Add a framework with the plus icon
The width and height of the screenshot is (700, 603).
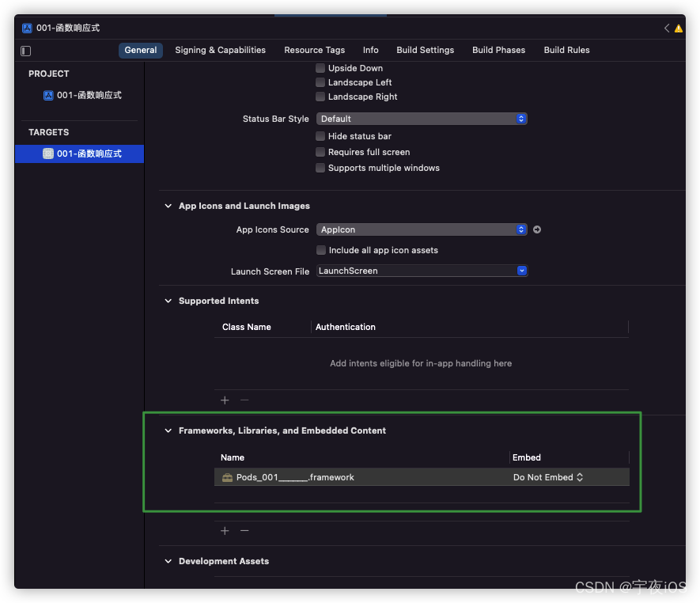[225, 531]
